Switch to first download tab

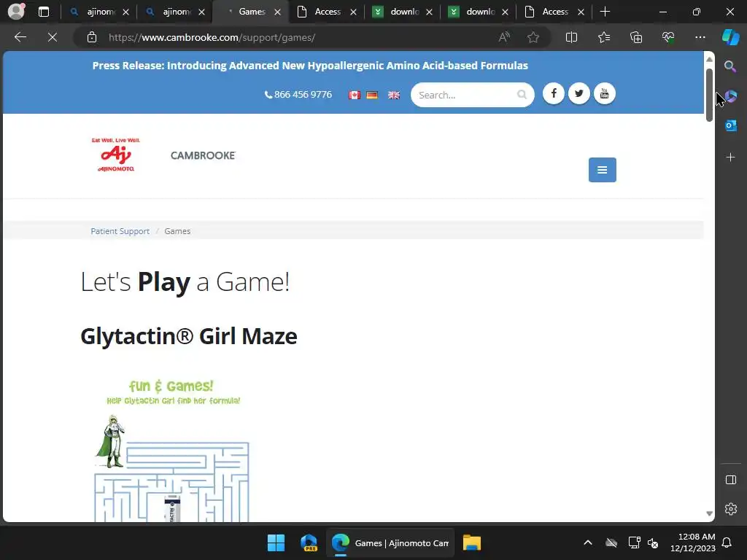pyautogui.click(x=403, y=12)
